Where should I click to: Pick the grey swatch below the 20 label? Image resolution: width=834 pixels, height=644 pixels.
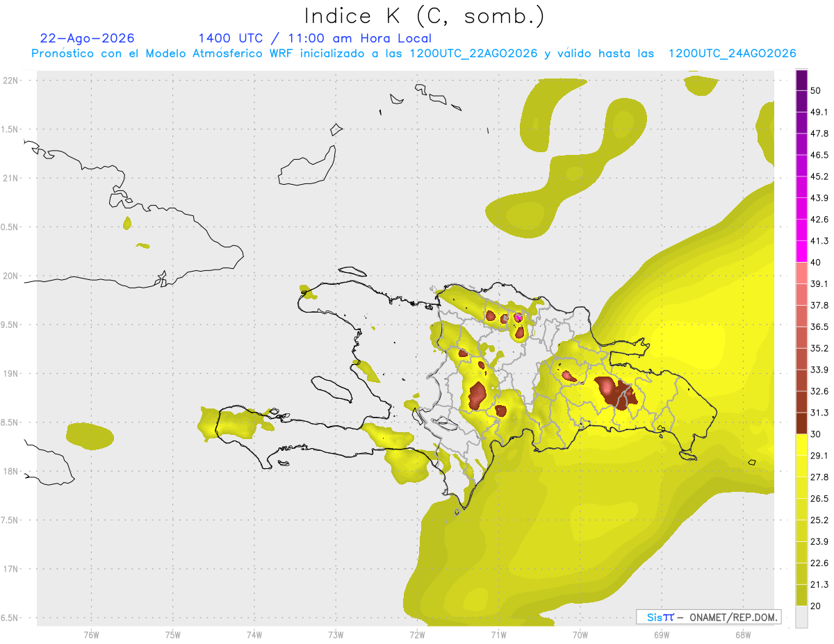pyautogui.click(x=801, y=617)
